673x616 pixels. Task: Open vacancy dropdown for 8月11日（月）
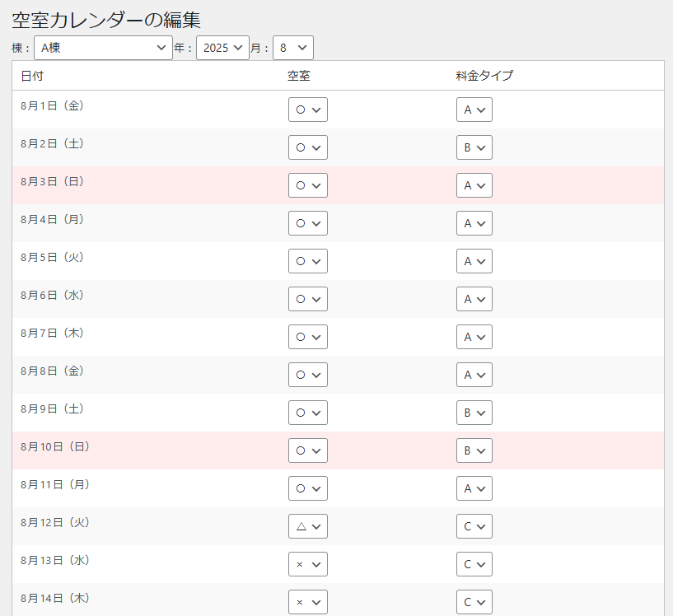coord(308,488)
